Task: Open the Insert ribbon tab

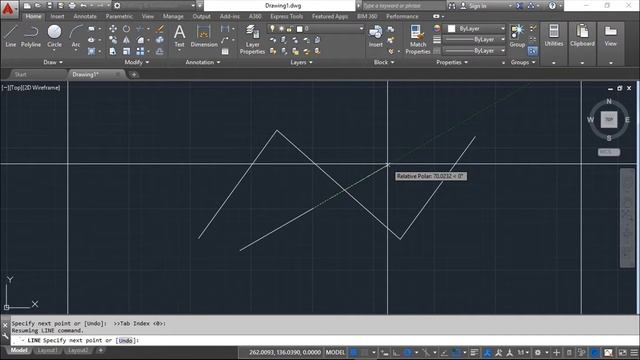Action: pos(57,16)
